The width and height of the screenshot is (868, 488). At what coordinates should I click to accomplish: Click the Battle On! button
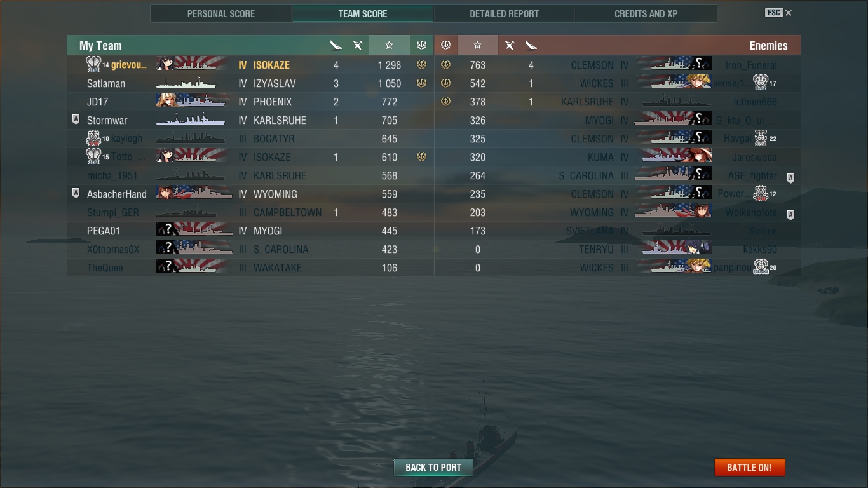point(749,467)
